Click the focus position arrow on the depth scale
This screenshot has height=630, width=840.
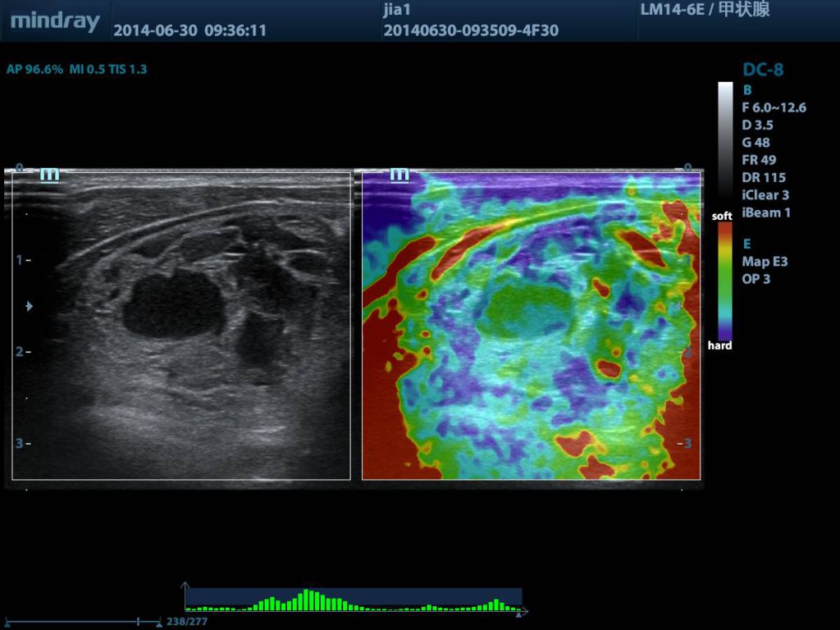pyautogui.click(x=30, y=306)
